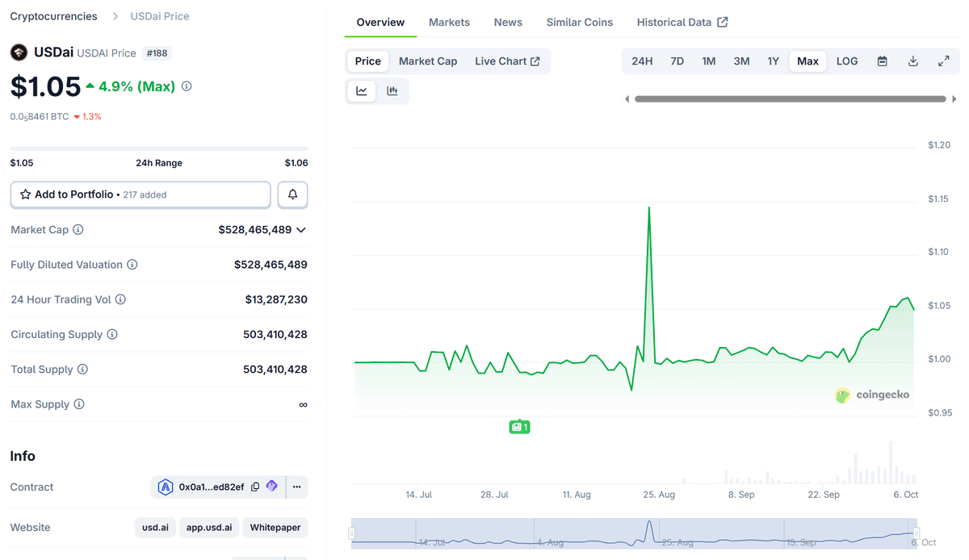This screenshot has width=969, height=560.
Task: Click the left handle of range navigator
Action: [352, 533]
